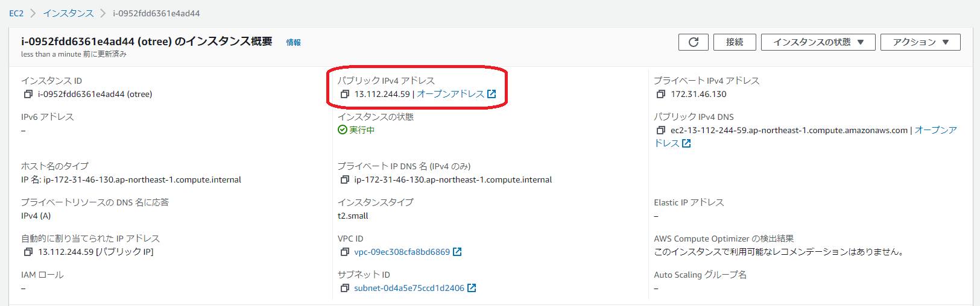Screen dimensions: 980x306
Task: Click the external link icon beside public IPv4 address
Action: tap(492, 94)
